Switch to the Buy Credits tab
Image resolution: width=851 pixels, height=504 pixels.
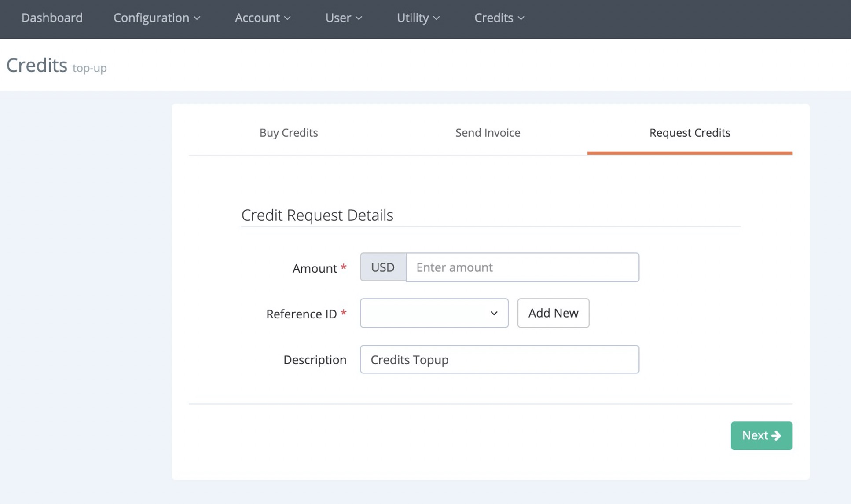point(289,133)
